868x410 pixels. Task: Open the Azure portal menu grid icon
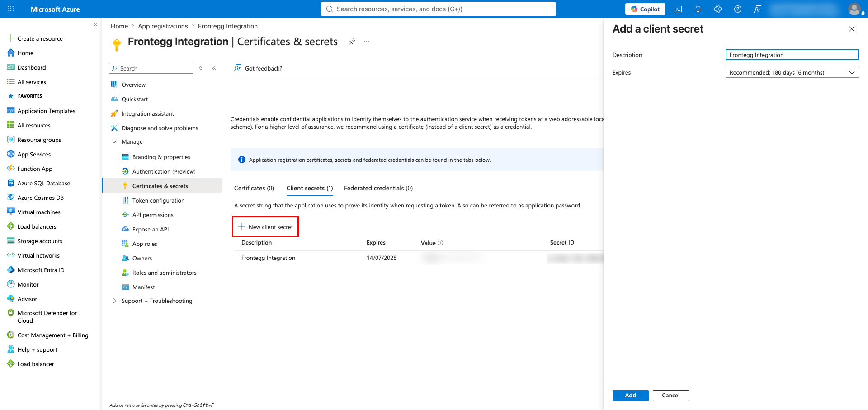(11, 9)
